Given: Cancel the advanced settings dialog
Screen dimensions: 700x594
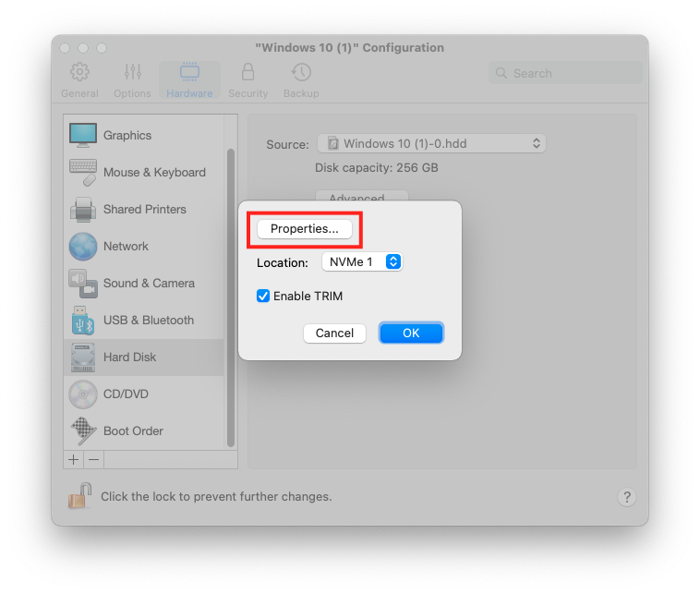Looking at the screenshot, I should click(334, 333).
